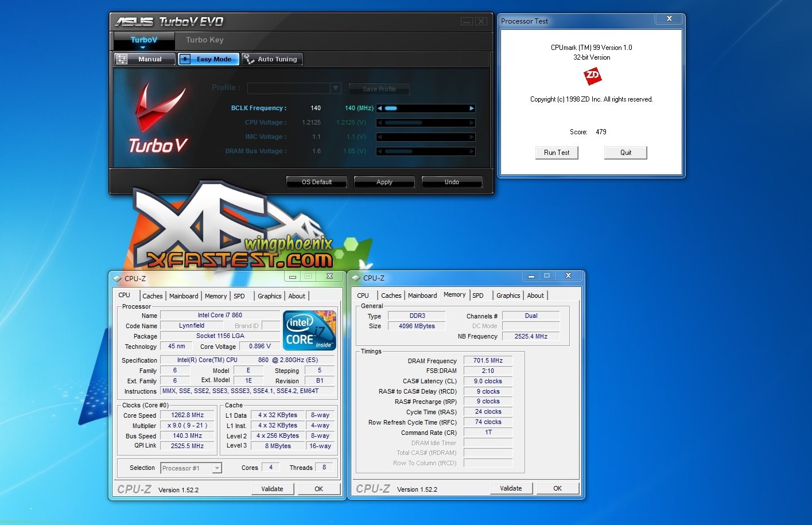Increase BCLK Frequency with right arrow

click(x=472, y=108)
